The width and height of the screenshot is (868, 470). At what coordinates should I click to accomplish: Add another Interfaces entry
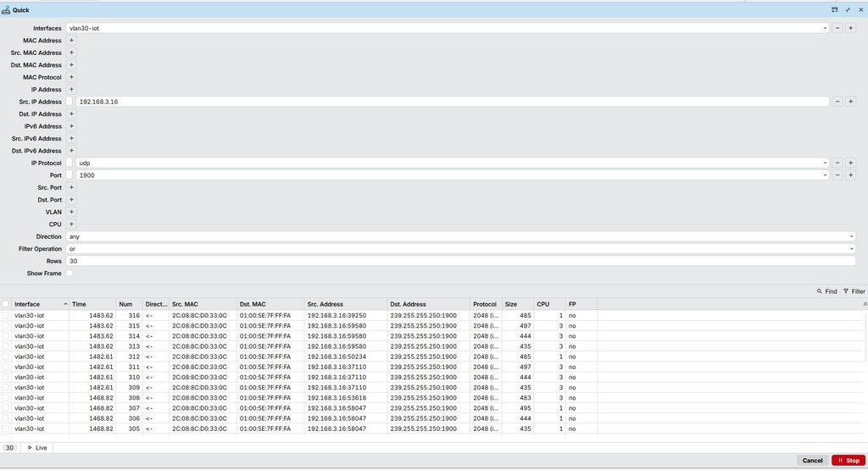(x=850, y=28)
